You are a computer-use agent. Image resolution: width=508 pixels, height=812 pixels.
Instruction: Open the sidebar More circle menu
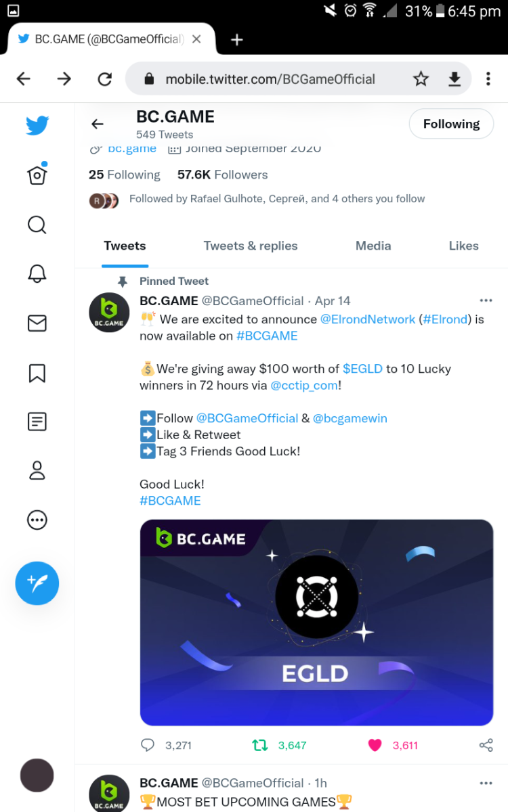point(37,520)
